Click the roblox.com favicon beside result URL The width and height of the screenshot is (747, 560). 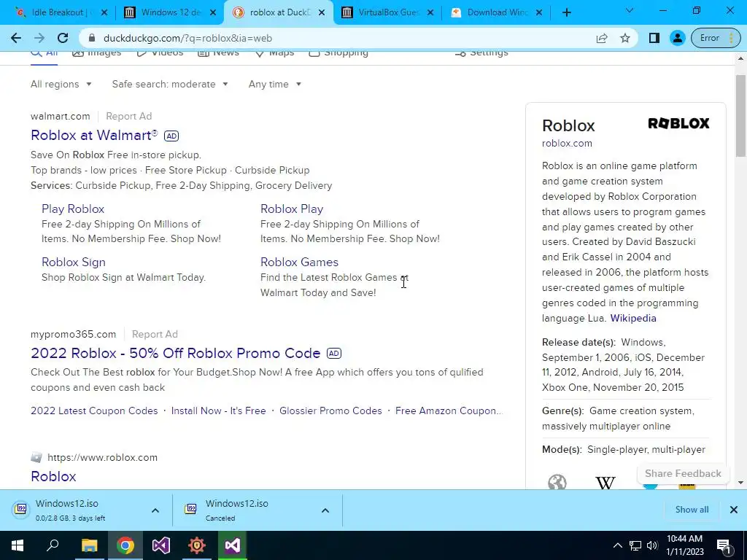pos(36,458)
